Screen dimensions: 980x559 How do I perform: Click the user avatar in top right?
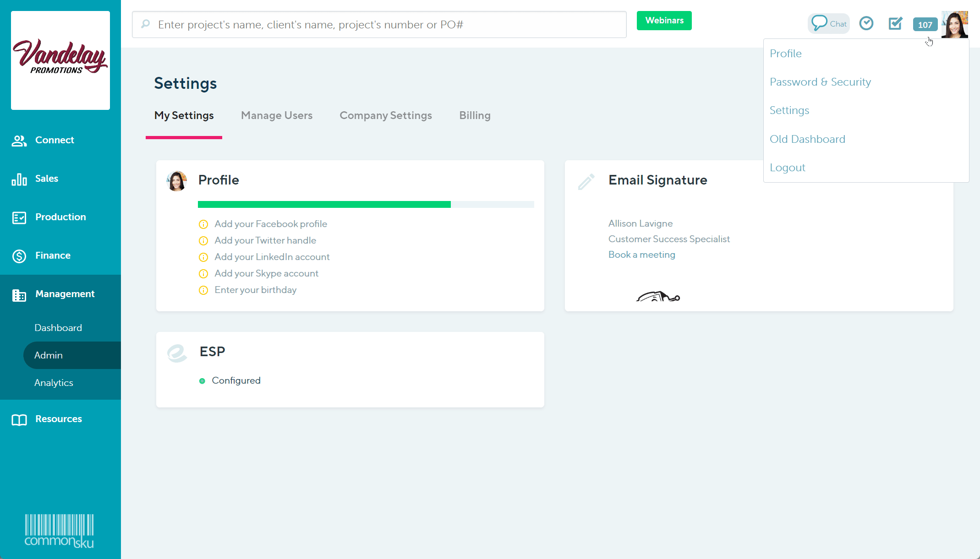(955, 24)
